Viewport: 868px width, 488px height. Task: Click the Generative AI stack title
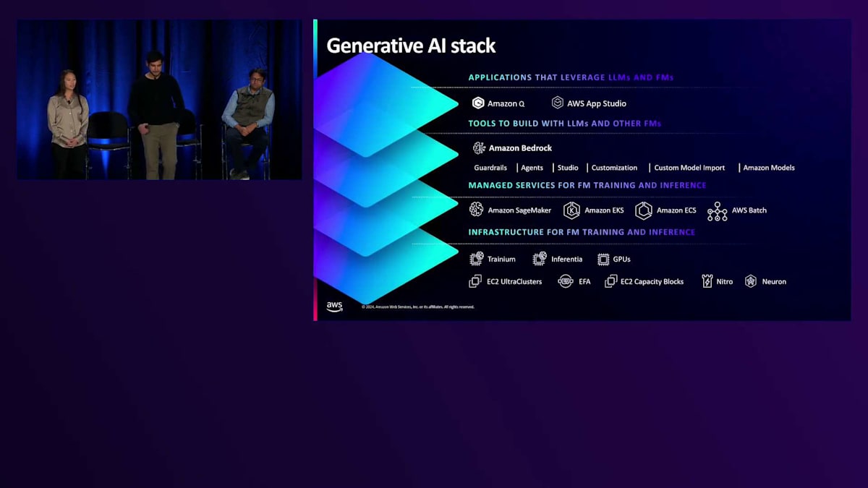point(411,46)
